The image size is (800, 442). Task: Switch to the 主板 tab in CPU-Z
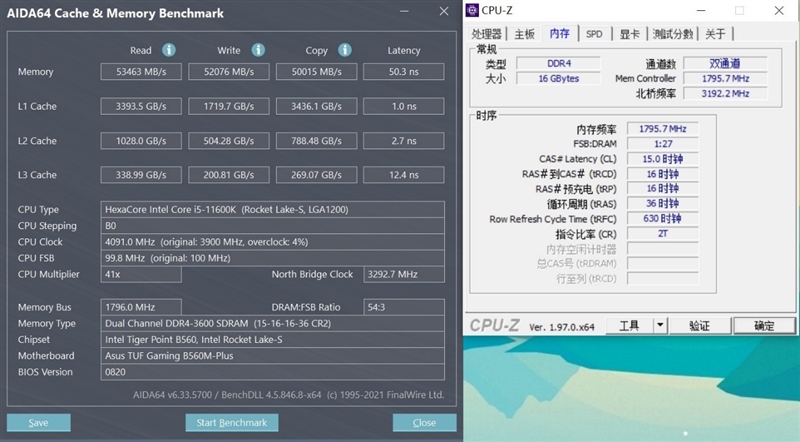point(524,34)
